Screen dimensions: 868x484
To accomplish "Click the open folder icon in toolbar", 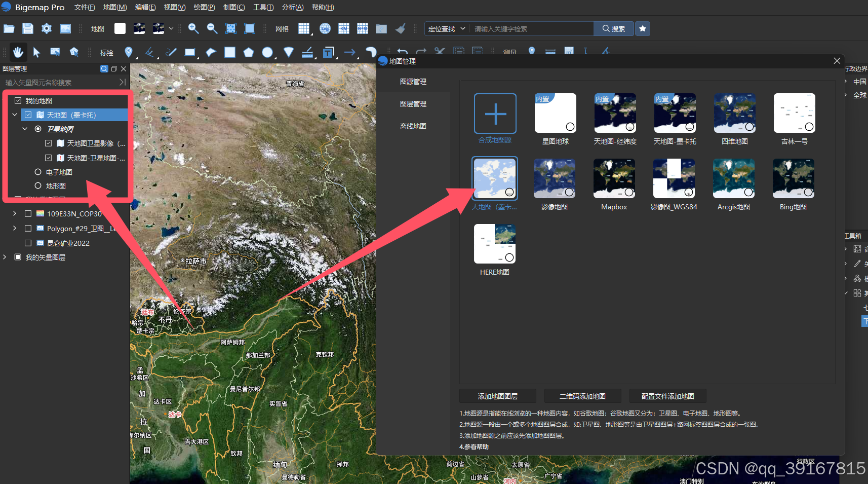I will pos(9,29).
